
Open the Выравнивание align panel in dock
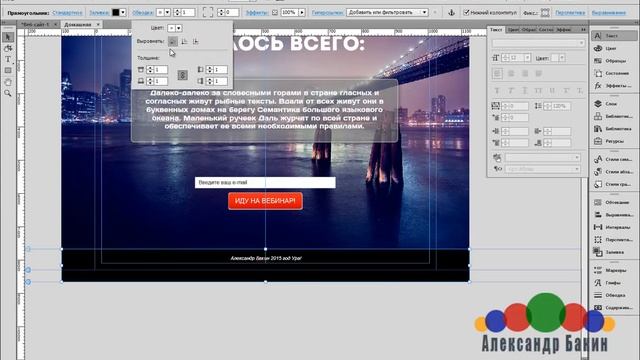(614, 215)
